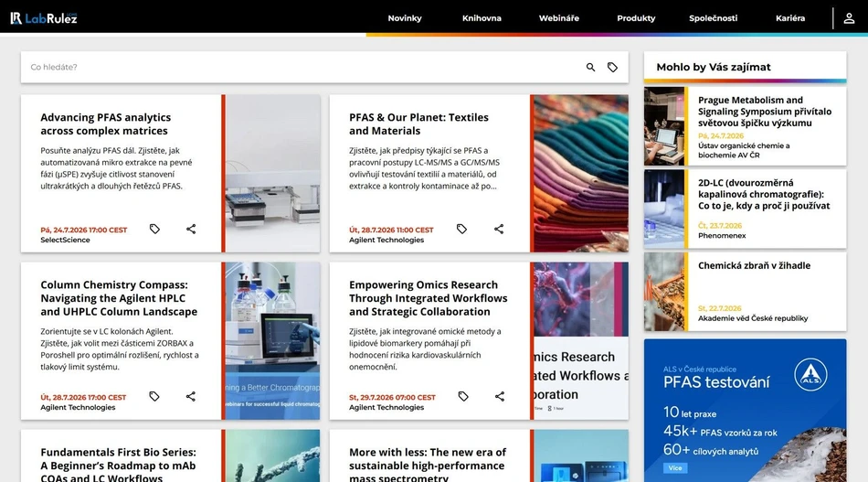Open Prague Metabolism and Signaling Symposium article
This screenshot has width=868, height=482.
coord(765,112)
